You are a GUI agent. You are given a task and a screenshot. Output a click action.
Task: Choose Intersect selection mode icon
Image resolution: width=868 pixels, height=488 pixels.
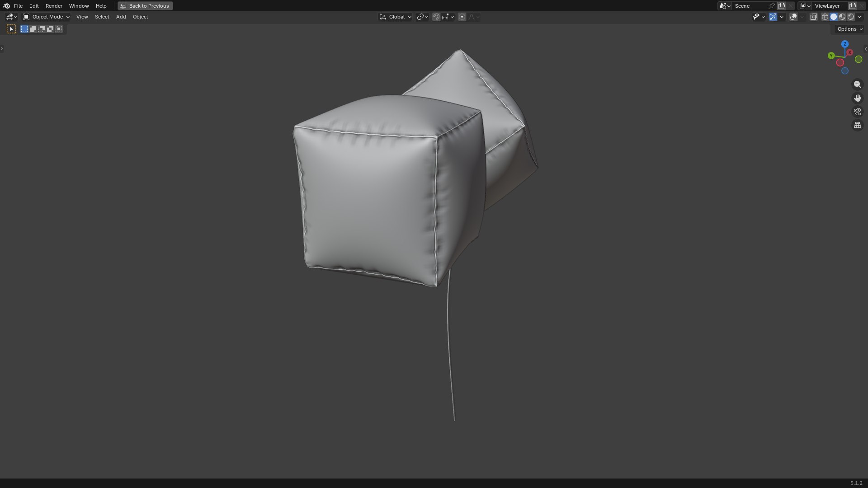coord(59,29)
